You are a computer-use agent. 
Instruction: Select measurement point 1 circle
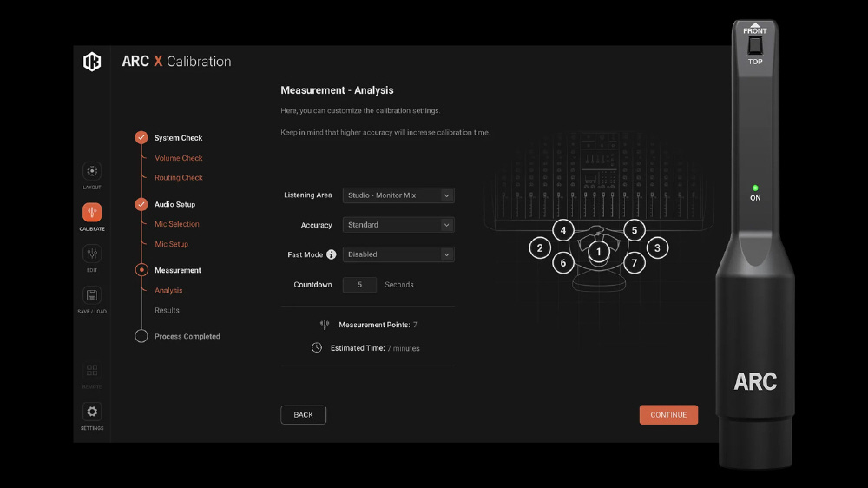click(x=598, y=252)
